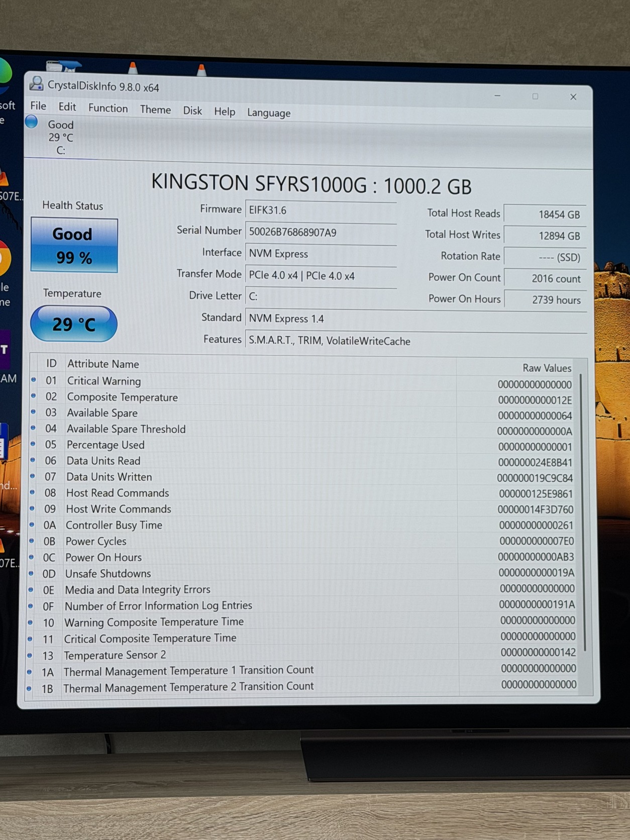This screenshot has height=840, width=630.
Task: Select the Power On Hours attribute row
Action: coord(301,557)
